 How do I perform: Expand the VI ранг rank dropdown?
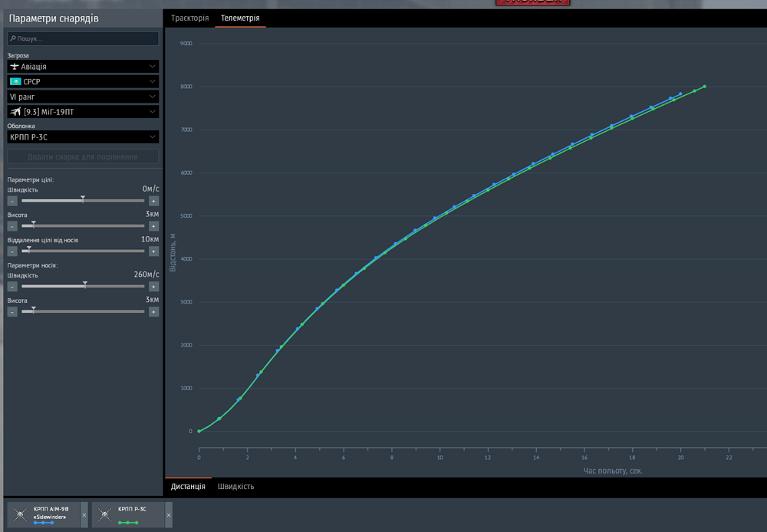pyautogui.click(x=83, y=97)
